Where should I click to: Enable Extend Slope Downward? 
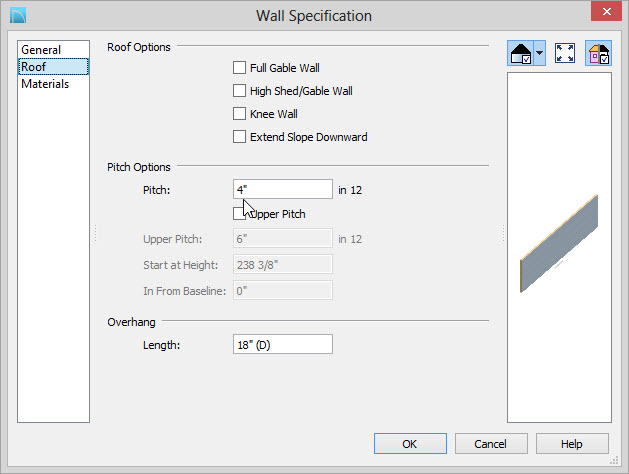(239, 137)
